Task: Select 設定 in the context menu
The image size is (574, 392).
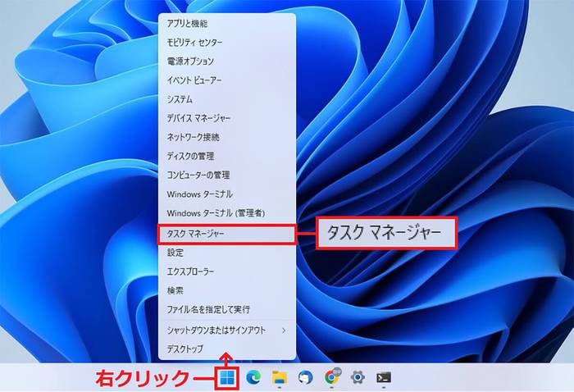Action: pyautogui.click(x=227, y=253)
